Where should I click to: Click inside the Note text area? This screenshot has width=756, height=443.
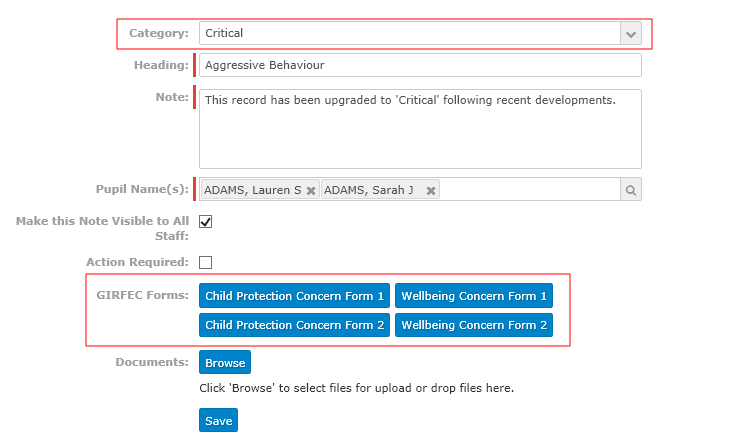tap(420, 129)
